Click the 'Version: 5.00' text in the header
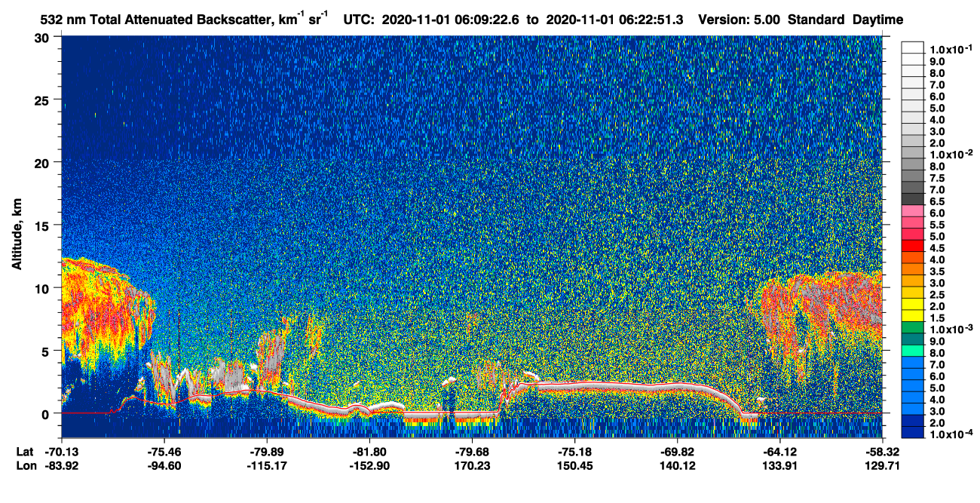 click(x=740, y=20)
